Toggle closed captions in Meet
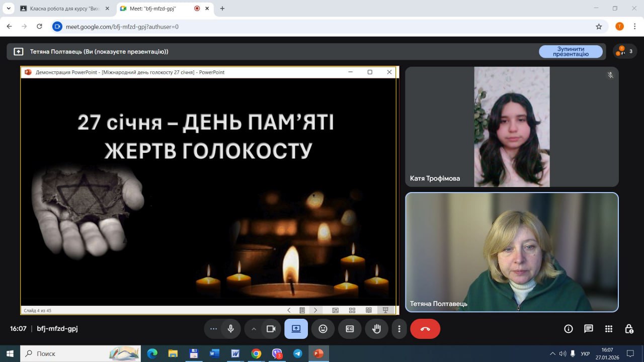 point(350,329)
